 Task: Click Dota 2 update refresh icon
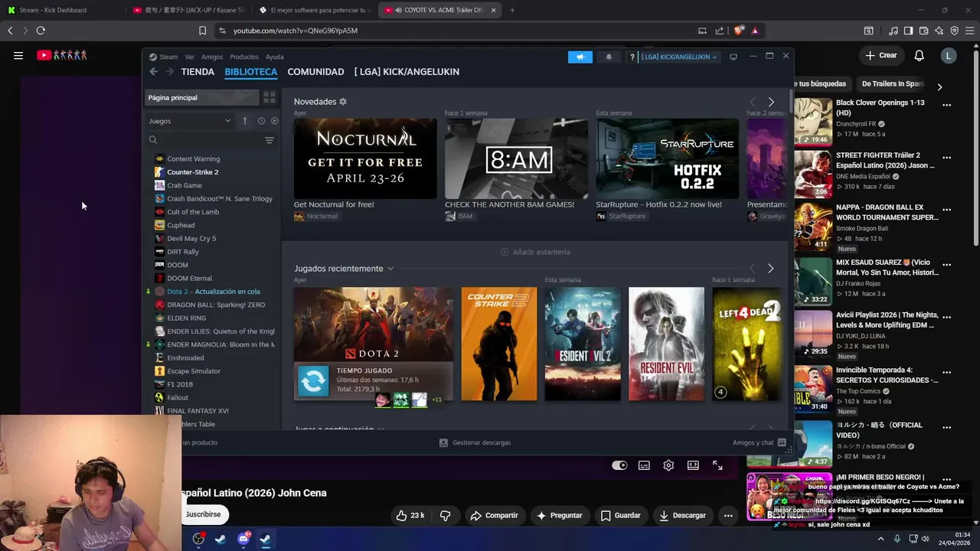pos(312,381)
